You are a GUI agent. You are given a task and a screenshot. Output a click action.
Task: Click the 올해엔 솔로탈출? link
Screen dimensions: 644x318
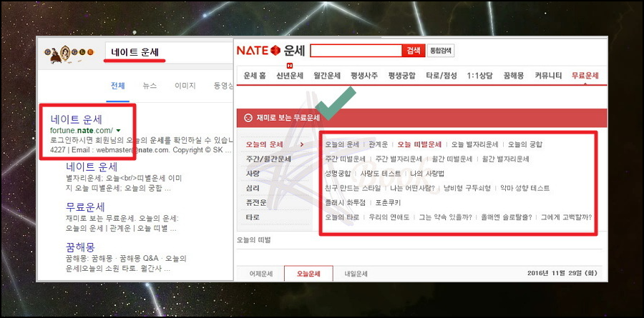[x=507, y=217]
